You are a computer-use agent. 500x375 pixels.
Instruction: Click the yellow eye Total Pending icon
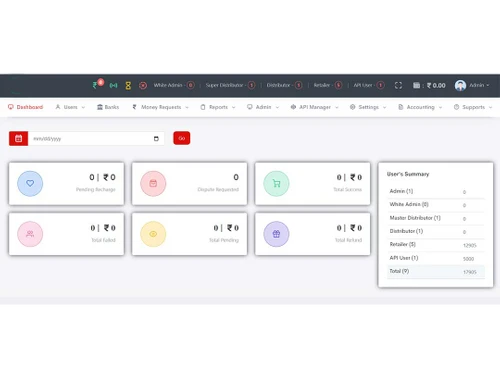pyautogui.click(x=153, y=234)
